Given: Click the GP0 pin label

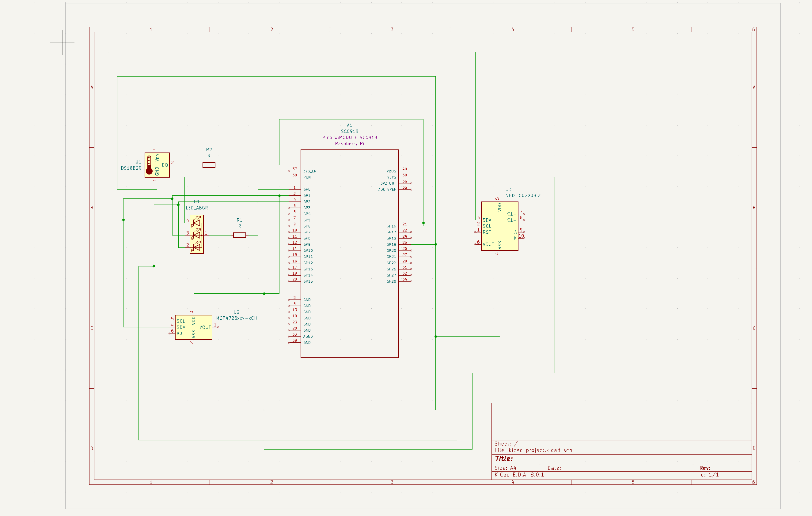Looking at the screenshot, I should [x=306, y=190].
